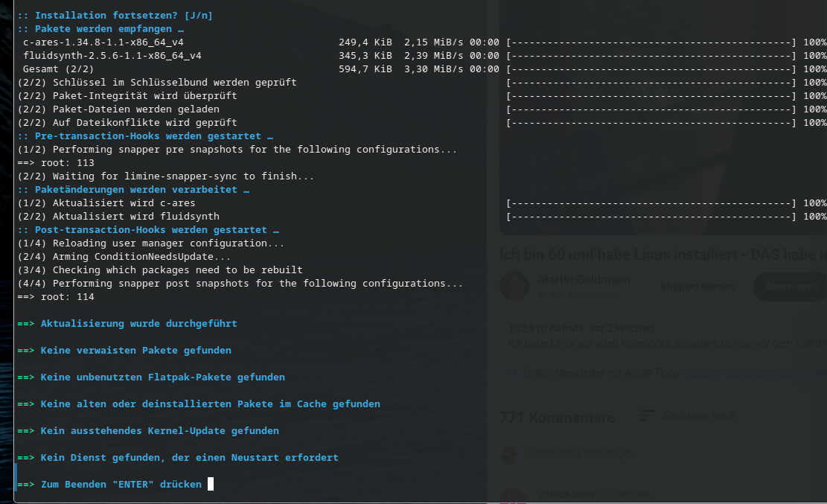Click the 771 Kommentare heading

click(557, 418)
